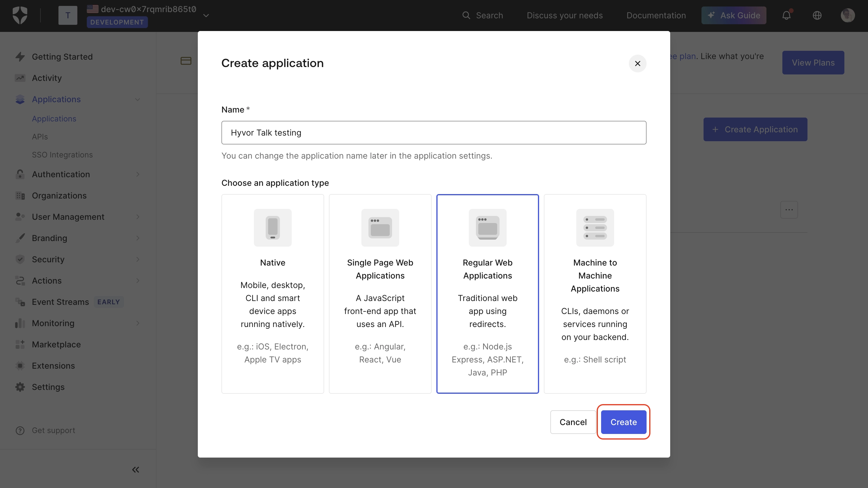Open user profile avatar menu
This screenshot has width=868, height=488.
[x=847, y=16]
